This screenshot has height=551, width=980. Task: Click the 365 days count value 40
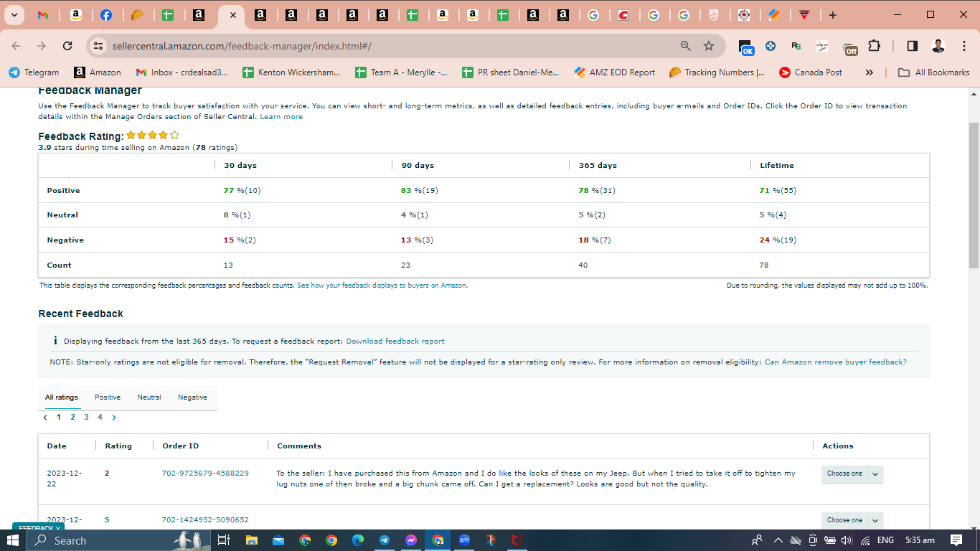[x=583, y=265]
